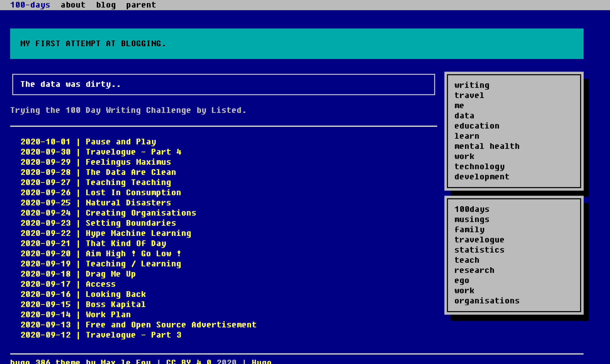The width and height of the screenshot is (610, 364).
Task: Navigate to parent in top bar
Action: [141, 5]
